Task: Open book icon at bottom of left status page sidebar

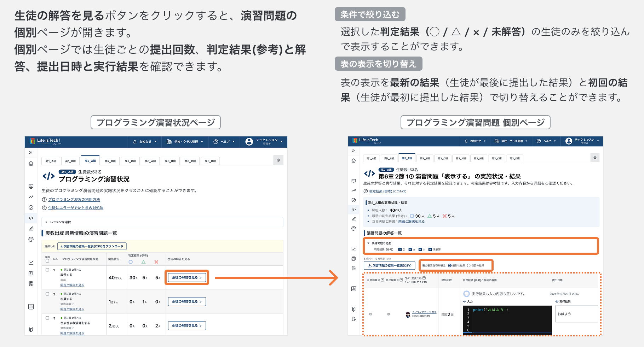Action: [x=31, y=330]
